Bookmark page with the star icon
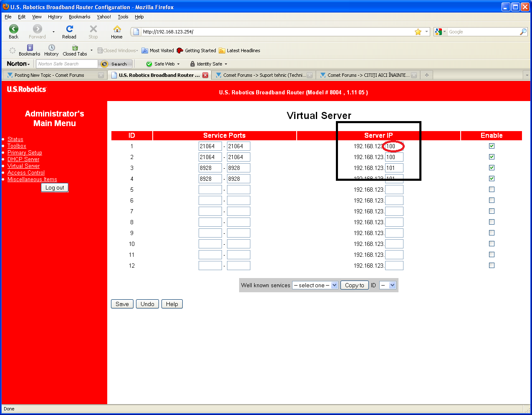Image resolution: width=532 pixels, height=415 pixels. click(418, 32)
